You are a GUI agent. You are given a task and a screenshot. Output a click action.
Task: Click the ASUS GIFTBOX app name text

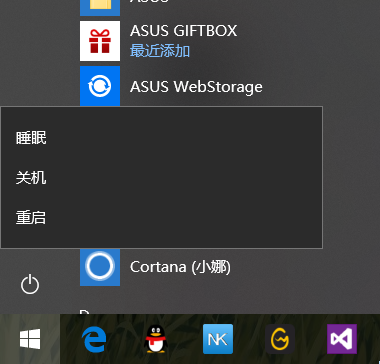tap(183, 31)
